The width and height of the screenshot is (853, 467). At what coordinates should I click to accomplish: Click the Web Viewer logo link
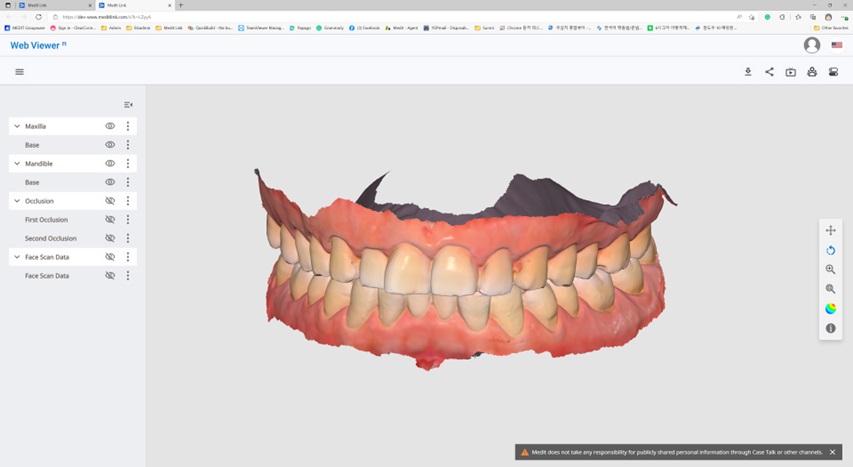38,45
